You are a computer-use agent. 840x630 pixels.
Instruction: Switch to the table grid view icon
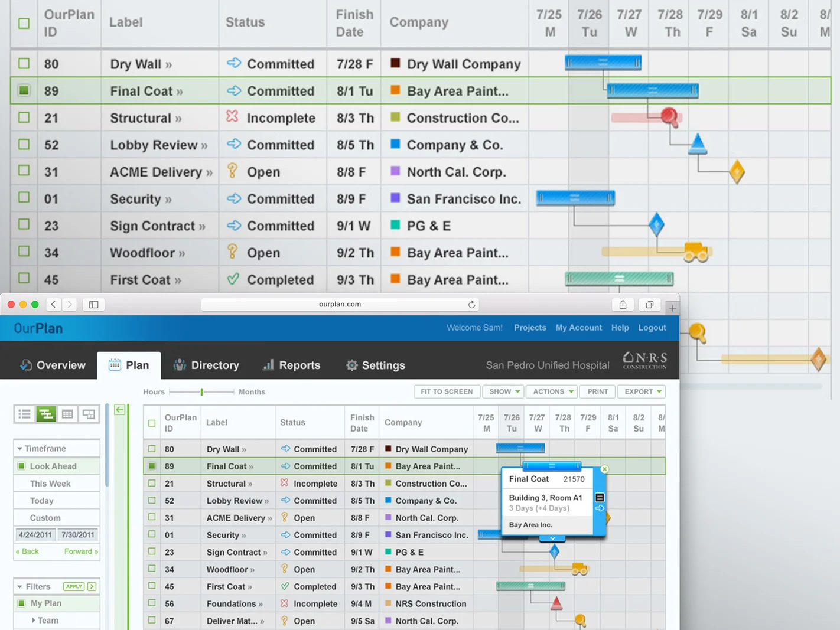click(67, 414)
